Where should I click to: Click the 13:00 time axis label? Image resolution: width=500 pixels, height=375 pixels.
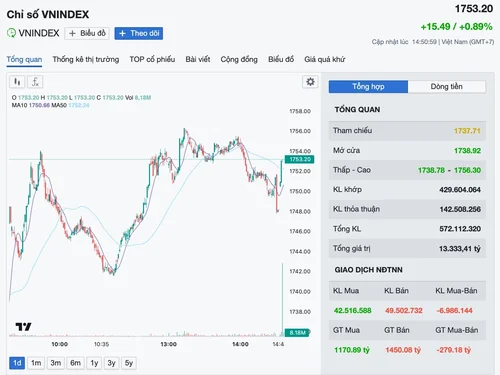168,344
